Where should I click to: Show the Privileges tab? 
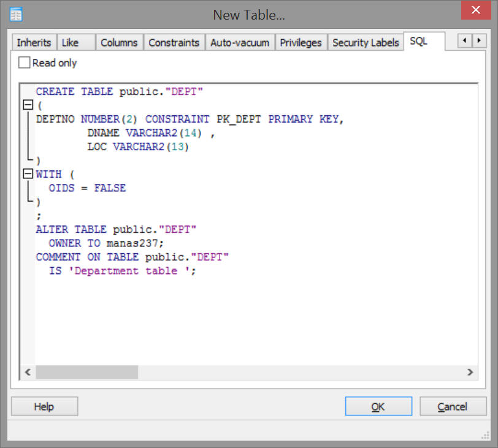(x=301, y=42)
